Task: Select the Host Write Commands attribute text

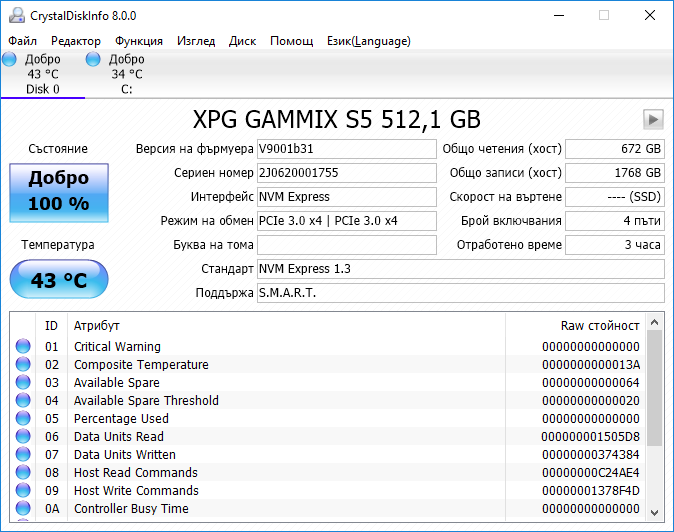Action: click(136, 491)
